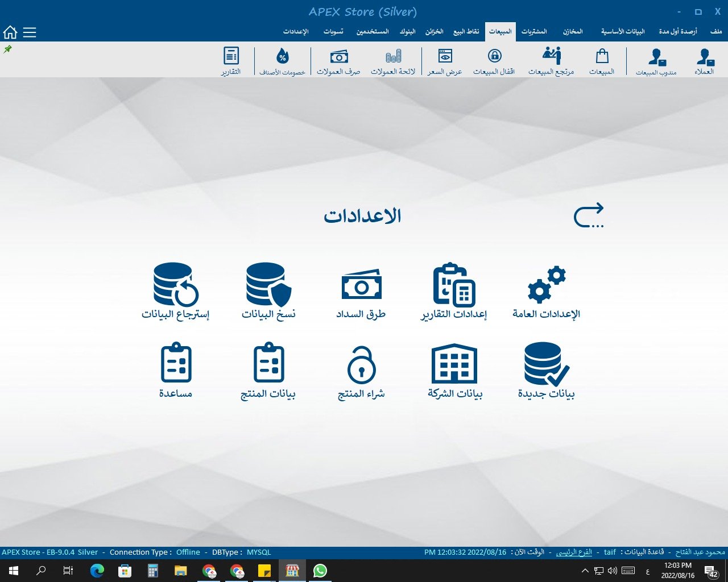
Task: Open the General Settings (الإعدادات العامة) gears icon
Action: 546,285
